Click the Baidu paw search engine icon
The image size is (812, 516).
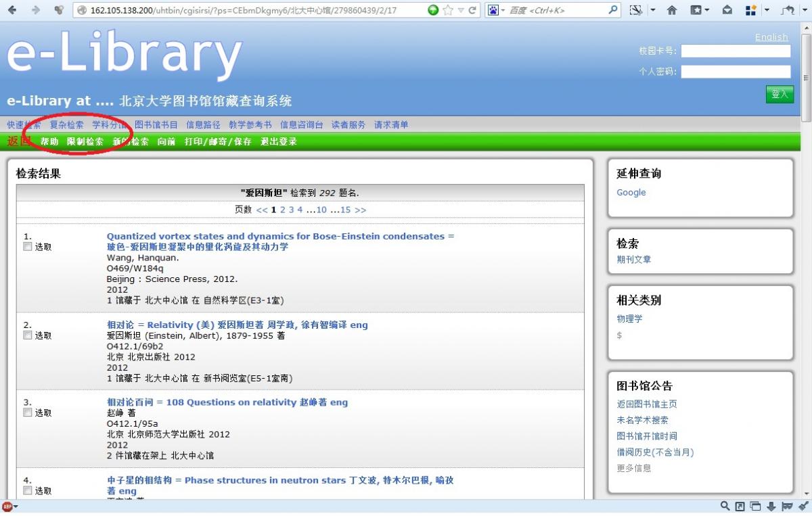493,10
